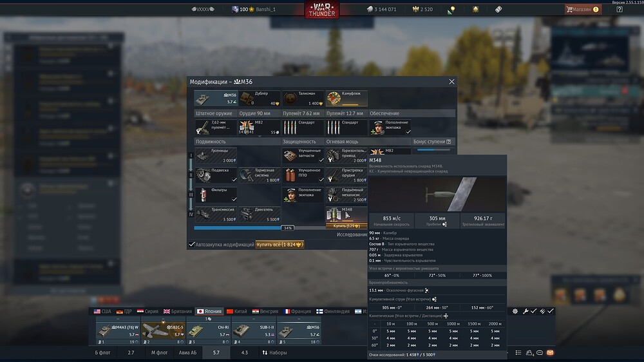Close the Модификации window
The height and width of the screenshot is (362, 644).
(451, 82)
